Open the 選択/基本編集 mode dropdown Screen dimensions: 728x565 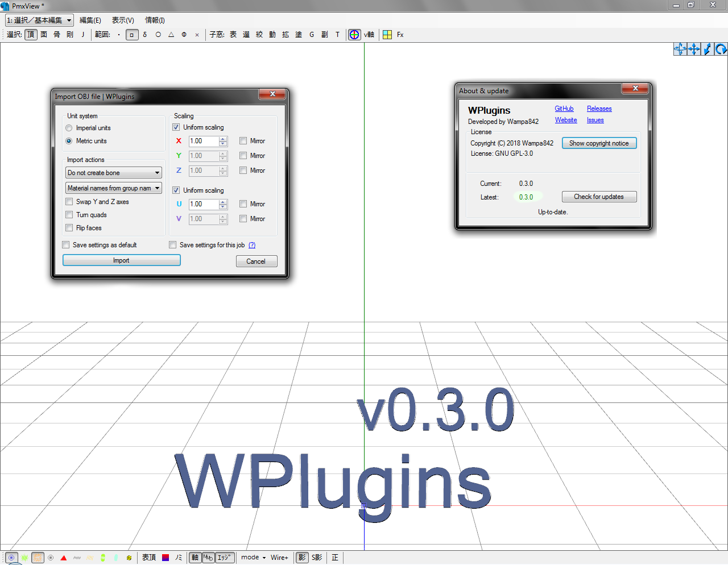pos(39,20)
